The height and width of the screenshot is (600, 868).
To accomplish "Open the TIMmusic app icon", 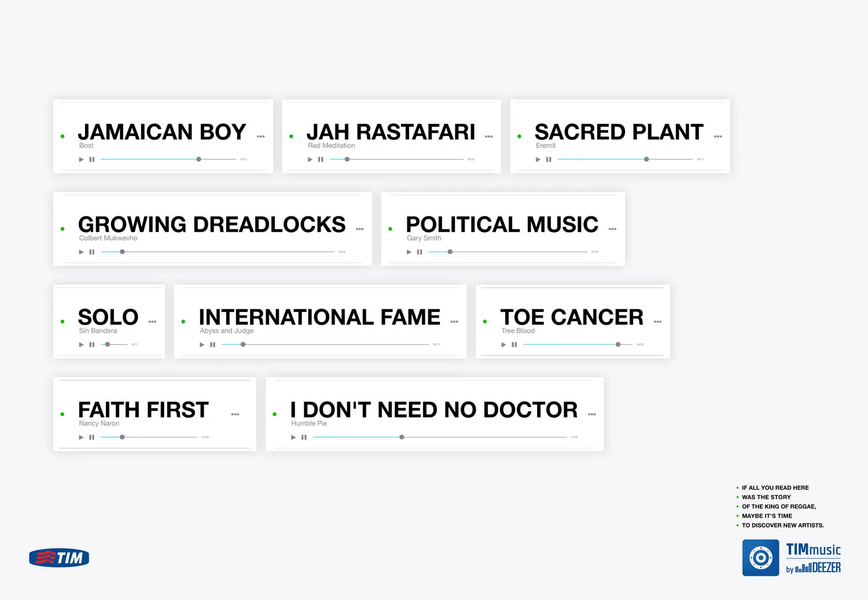I will point(760,558).
